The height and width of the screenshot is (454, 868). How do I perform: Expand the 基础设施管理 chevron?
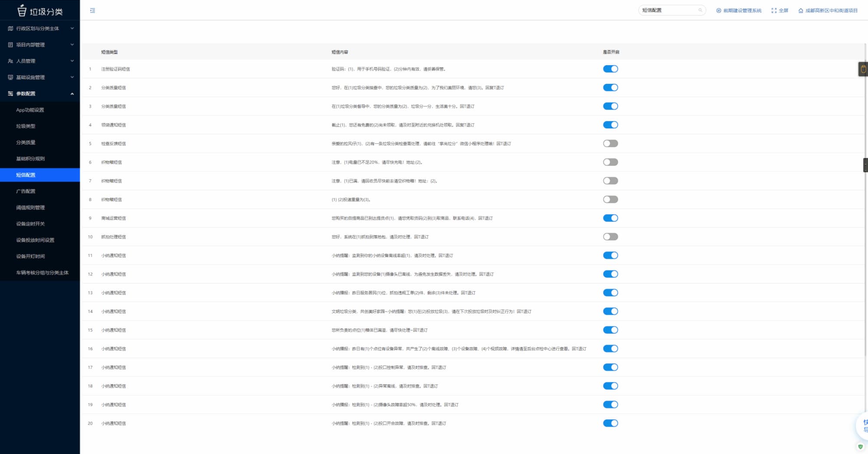click(72, 77)
